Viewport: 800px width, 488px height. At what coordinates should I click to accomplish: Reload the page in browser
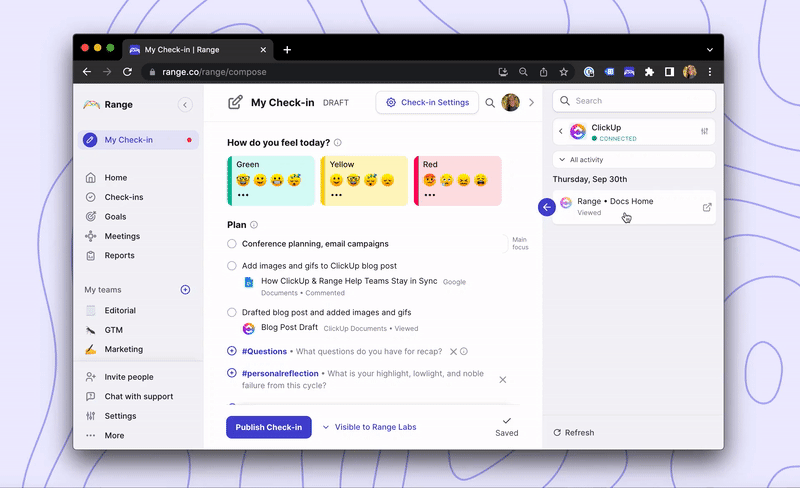[x=127, y=72]
